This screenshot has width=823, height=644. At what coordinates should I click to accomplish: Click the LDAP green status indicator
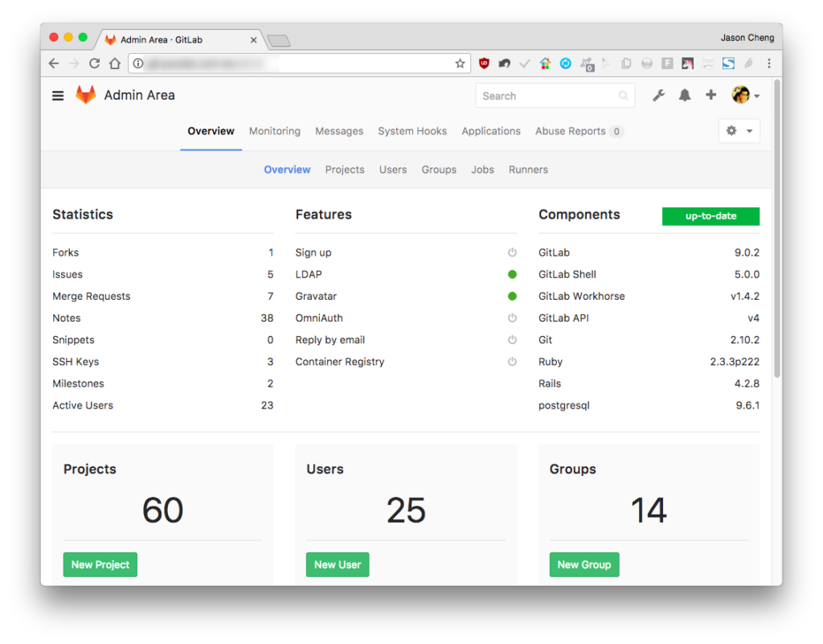[x=512, y=274]
